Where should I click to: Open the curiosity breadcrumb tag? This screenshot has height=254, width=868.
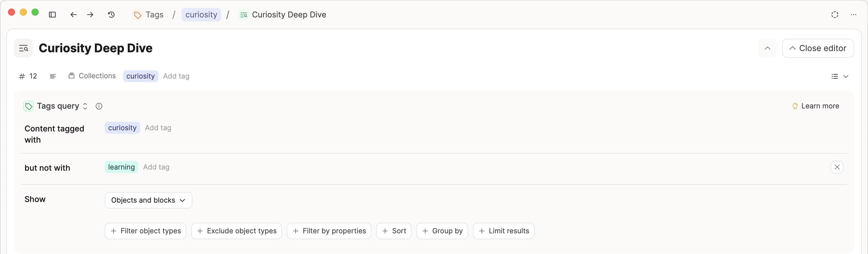pyautogui.click(x=201, y=14)
